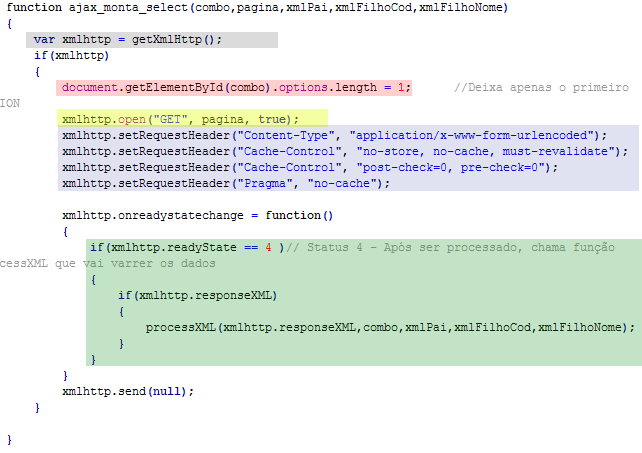Click the comment starting '// Status 4 - Após'
The width and height of the screenshot is (642, 453).
coord(450,247)
